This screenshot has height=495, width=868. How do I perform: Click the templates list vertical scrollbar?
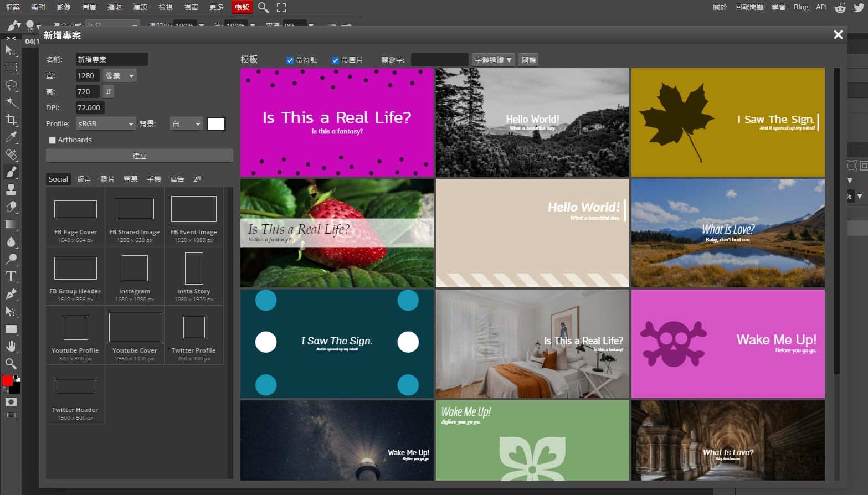[837, 221]
